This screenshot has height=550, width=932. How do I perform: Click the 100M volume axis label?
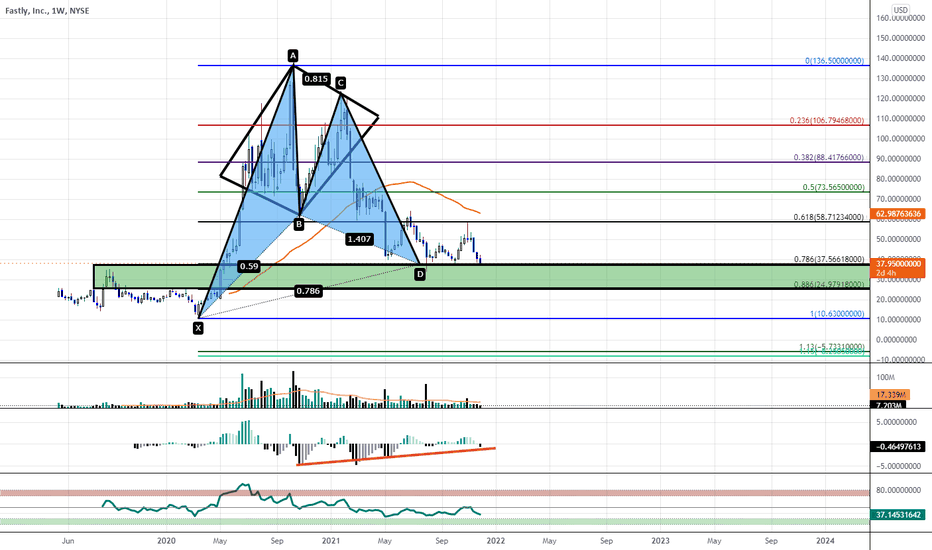tap(885, 378)
